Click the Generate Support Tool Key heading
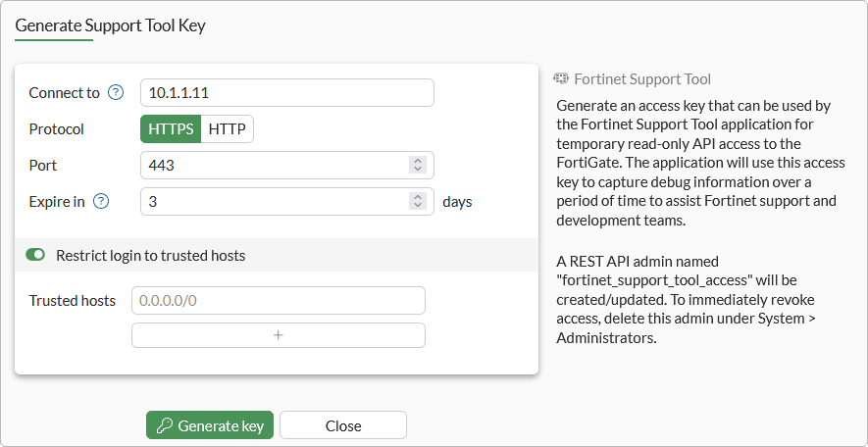Screen dimensions: 868x447 pos(111,25)
